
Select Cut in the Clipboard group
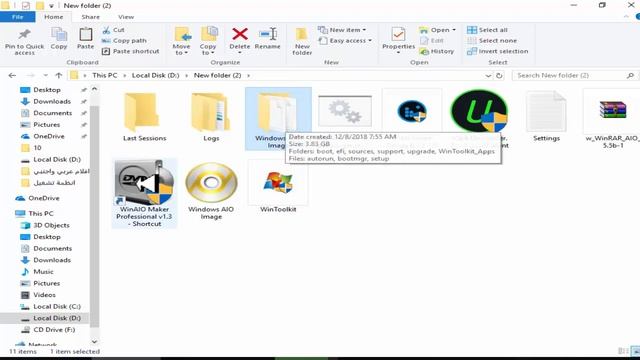point(113,30)
